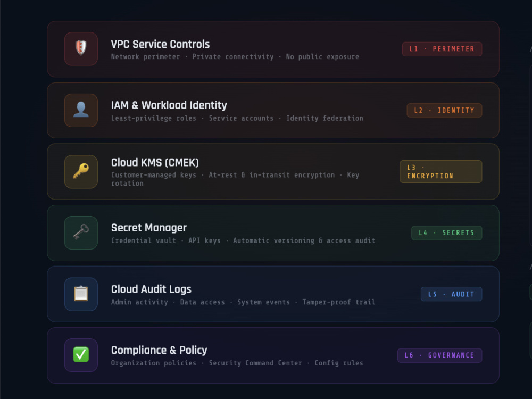Click the IAM & Workload Identity user icon
532x399 pixels.
pyautogui.click(x=81, y=110)
